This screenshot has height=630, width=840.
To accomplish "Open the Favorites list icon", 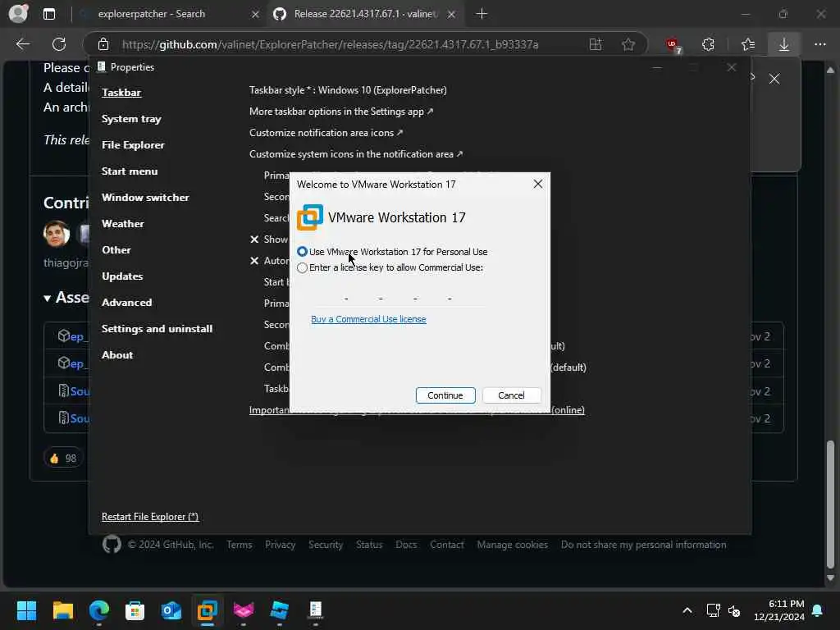I will tap(748, 44).
